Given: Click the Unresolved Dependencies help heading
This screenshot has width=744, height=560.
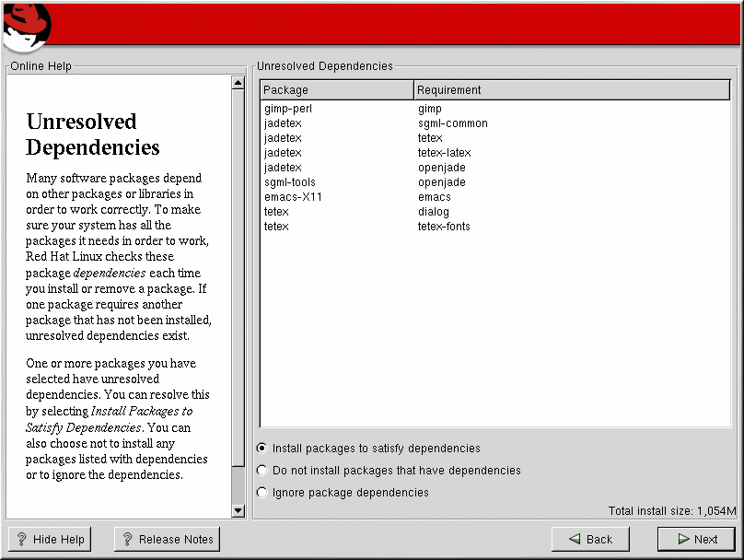Looking at the screenshot, I should [x=92, y=134].
